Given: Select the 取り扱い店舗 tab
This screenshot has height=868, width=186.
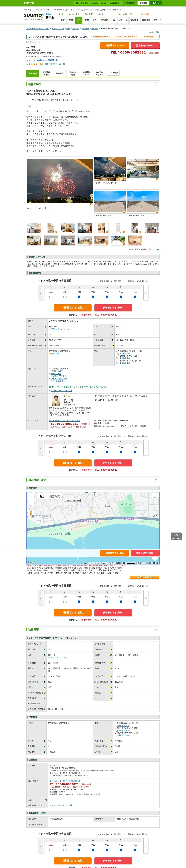Looking at the screenshot, I should click(x=73, y=73).
